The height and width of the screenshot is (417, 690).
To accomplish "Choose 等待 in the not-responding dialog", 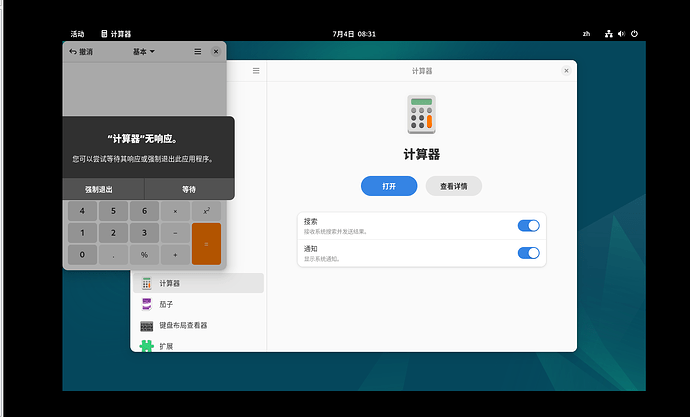I will pos(189,189).
